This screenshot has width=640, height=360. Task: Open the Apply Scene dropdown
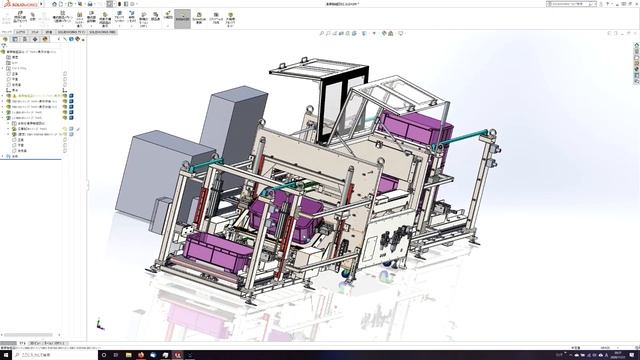(391, 33)
